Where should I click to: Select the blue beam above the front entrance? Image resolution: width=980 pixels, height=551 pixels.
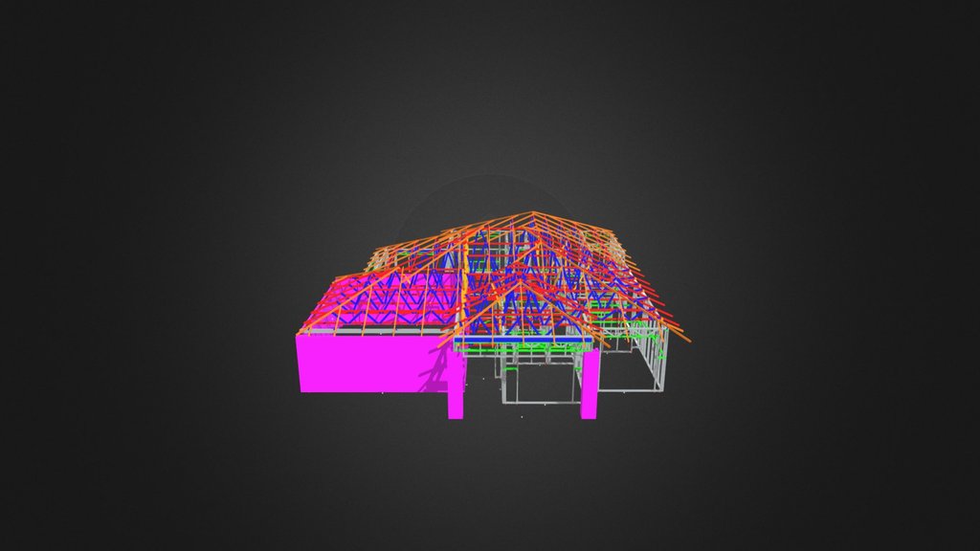[x=523, y=341]
